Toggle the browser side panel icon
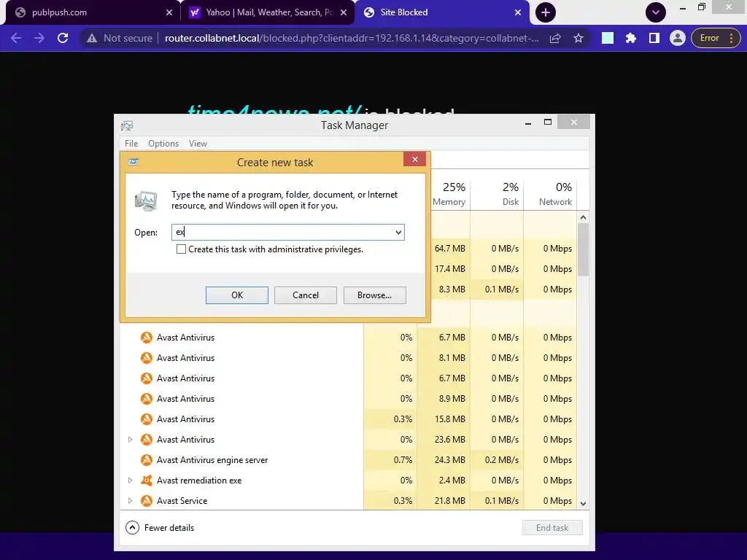Viewport: 747px width, 560px height. (654, 38)
